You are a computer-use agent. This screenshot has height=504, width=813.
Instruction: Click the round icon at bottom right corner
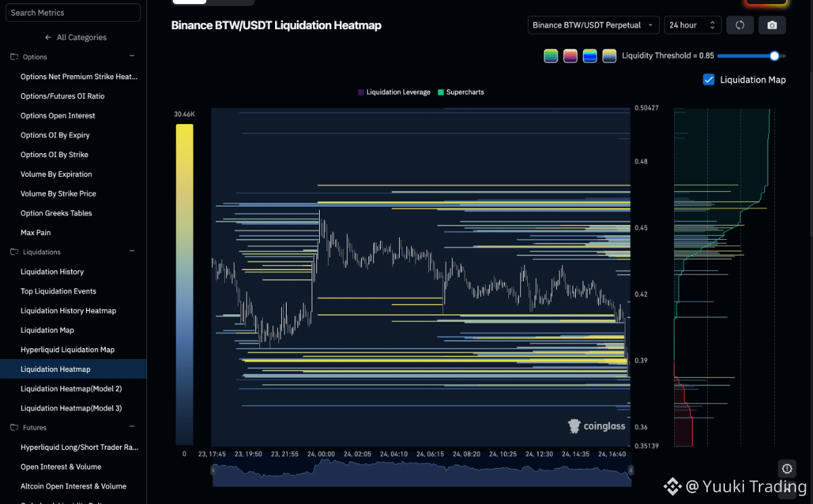pyautogui.click(x=787, y=468)
